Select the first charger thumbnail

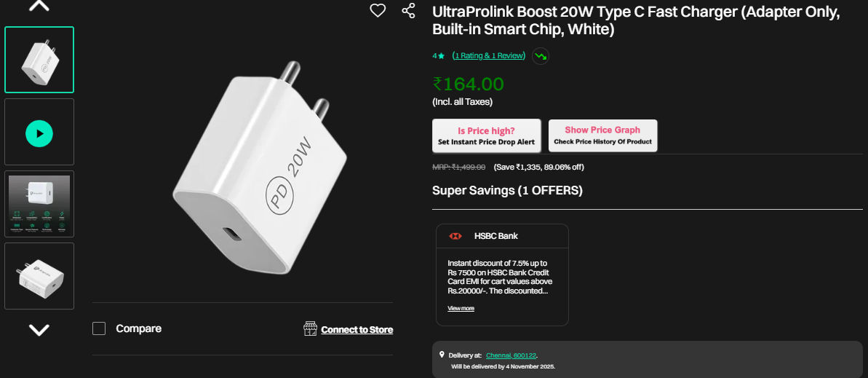point(39,60)
